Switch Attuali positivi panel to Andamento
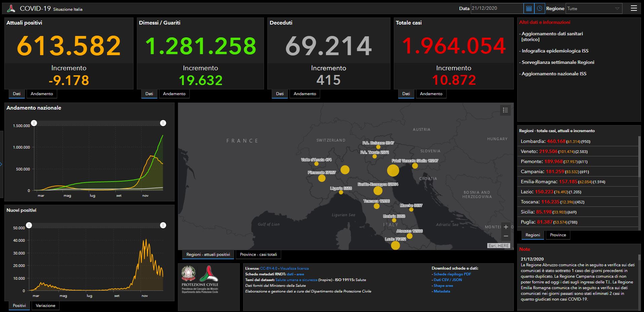644x312 pixels. coord(42,94)
